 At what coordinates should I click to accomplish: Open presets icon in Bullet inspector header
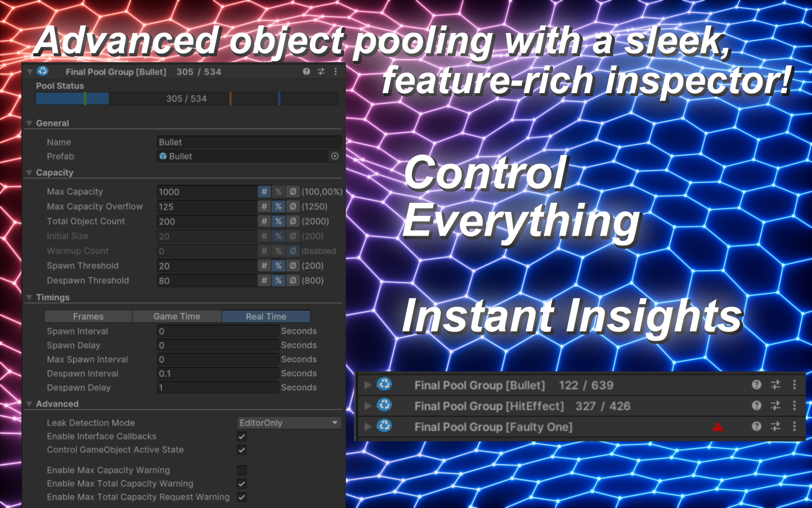[x=321, y=72]
